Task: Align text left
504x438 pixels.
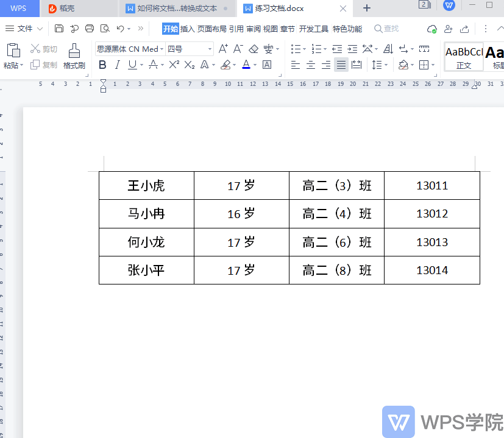Action: (295, 65)
